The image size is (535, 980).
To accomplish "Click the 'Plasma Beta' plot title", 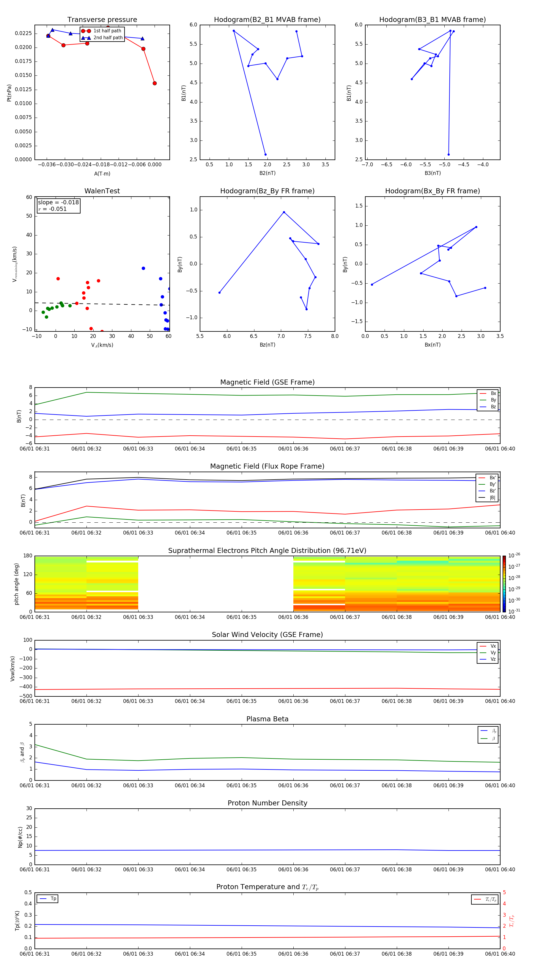I will pos(267,719).
